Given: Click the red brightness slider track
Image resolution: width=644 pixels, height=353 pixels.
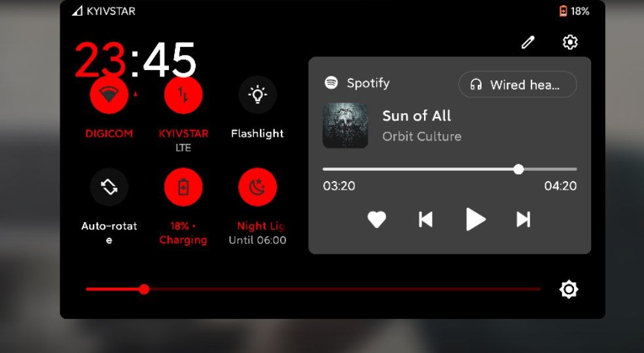Looking at the screenshot, I should tap(313, 290).
